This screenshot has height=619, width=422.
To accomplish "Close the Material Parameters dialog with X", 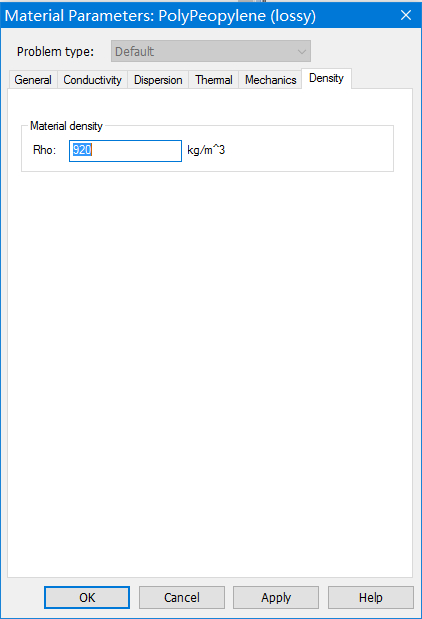I will pos(406,15).
